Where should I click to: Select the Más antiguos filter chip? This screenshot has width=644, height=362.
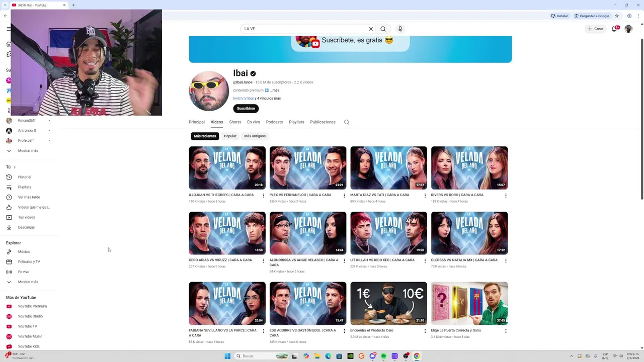255,136
